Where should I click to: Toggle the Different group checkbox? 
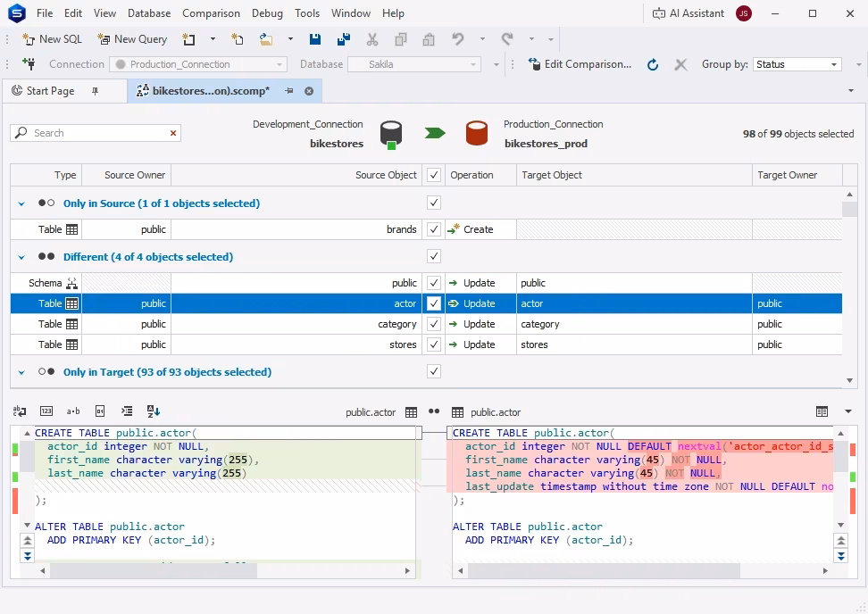click(434, 256)
